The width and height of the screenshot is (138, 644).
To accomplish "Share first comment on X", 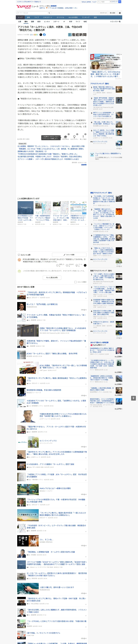I will pos(85,265).
